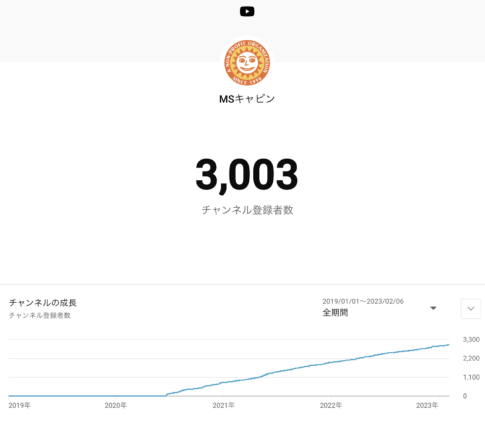Click the end point of the growth line
The width and height of the screenshot is (485, 422).
449,345
